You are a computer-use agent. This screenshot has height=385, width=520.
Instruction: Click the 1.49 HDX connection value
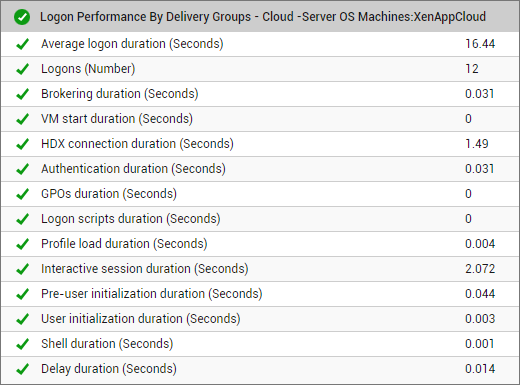click(x=477, y=144)
